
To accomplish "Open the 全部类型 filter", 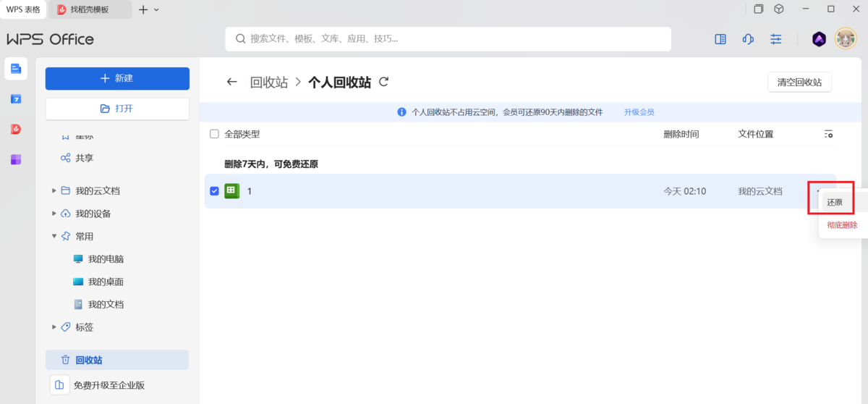I will point(242,134).
